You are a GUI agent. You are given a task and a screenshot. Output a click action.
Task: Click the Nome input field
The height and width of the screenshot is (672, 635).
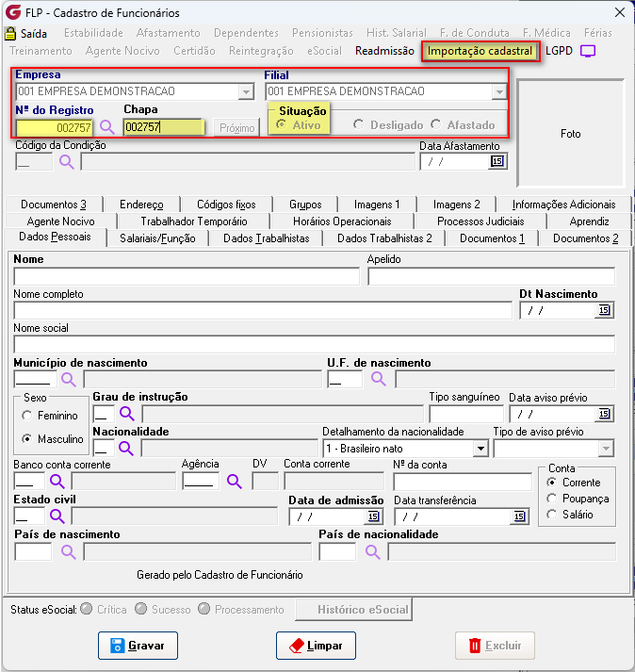tap(187, 276)
